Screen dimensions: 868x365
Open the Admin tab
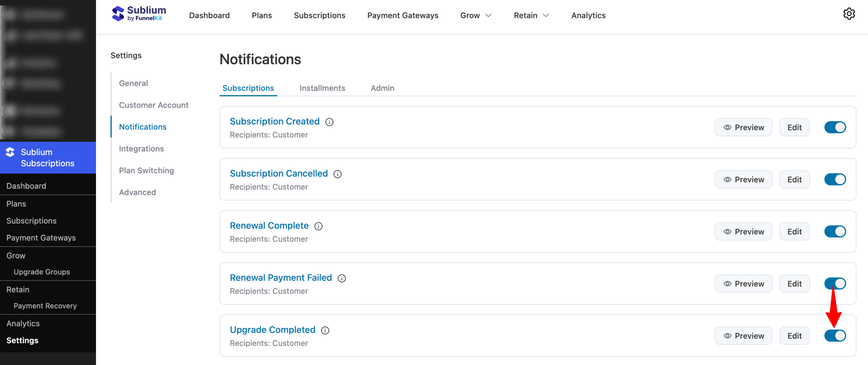tap(382, 88)
